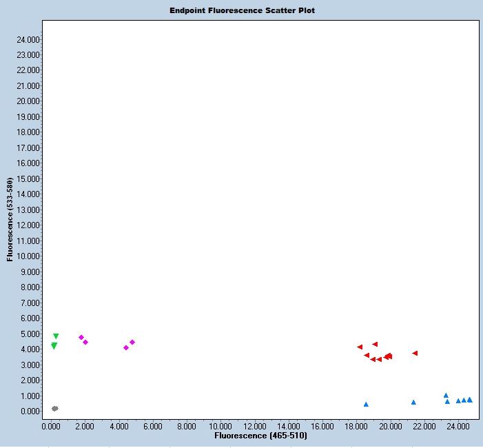Click the Fluorescence (533-580) y-axis label
Image resolution: width=483 pixels, height=448 pixels.
point(10,216)
